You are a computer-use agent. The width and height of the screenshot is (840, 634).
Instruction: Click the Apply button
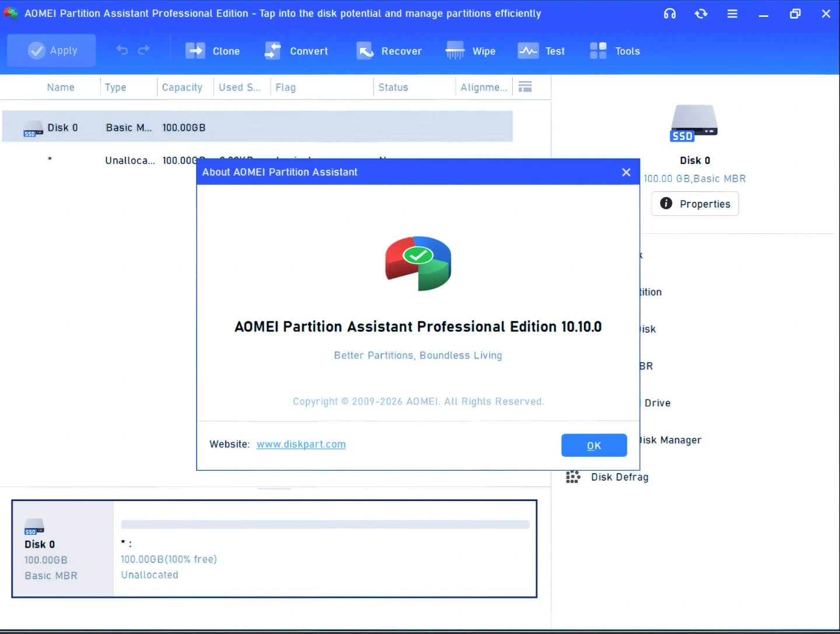pyautogui.click(x=52, y=51)
